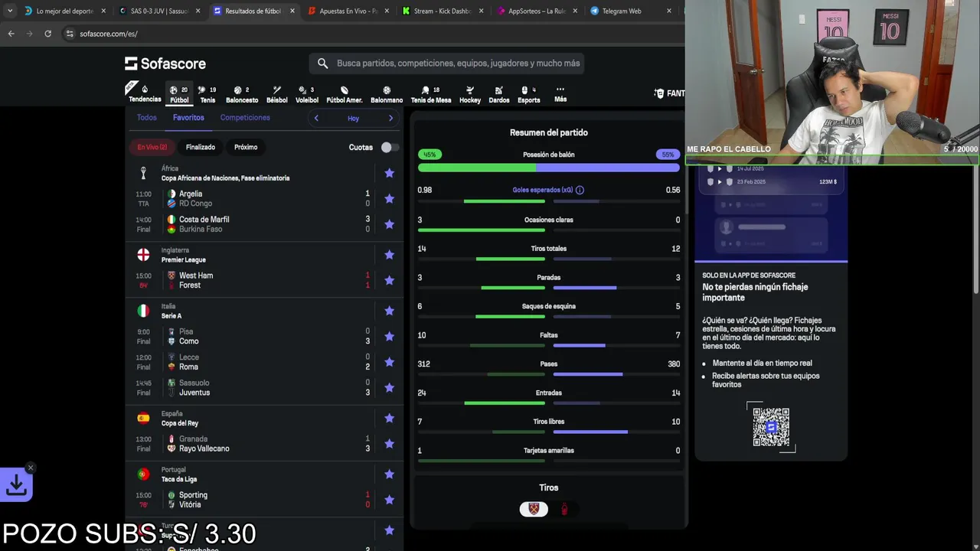Image resolution: width=980 pixels, height=551 pixels.
Task: Toggle favorite star for Pisa vs Como
Action: 389,336
